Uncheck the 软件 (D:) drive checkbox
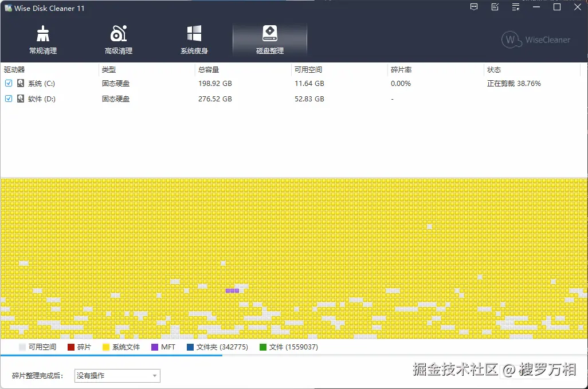Image resolution: width=588 pixels, height=389 pixels. (9, 99)
